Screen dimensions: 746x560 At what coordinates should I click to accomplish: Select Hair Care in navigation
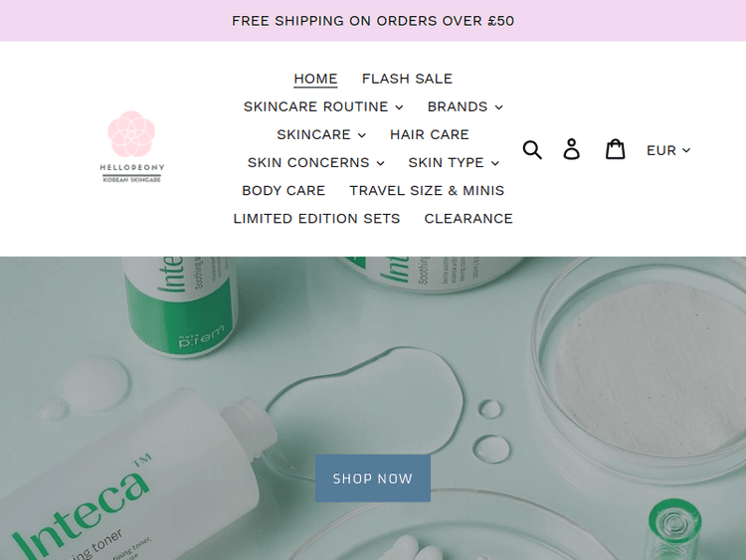click(x=429, y=134)
